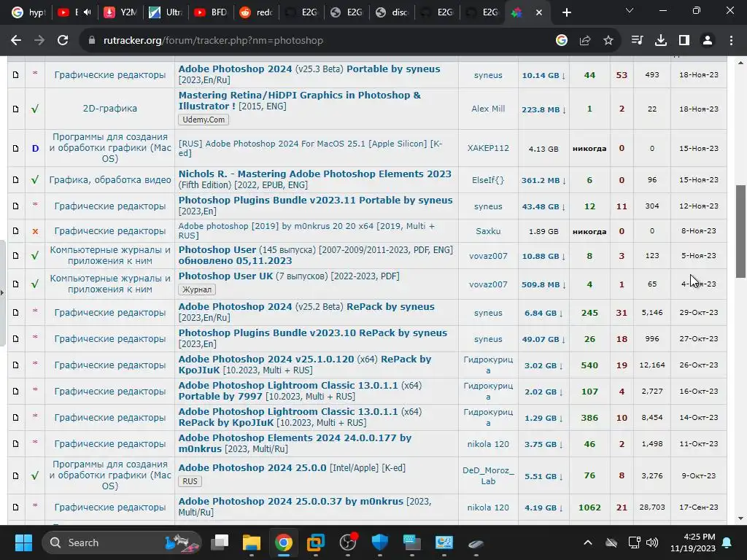Click the Журнал tag under Photoshop User UK
Viewport: 747px width, 560px height.
click(x=197, y=289)
